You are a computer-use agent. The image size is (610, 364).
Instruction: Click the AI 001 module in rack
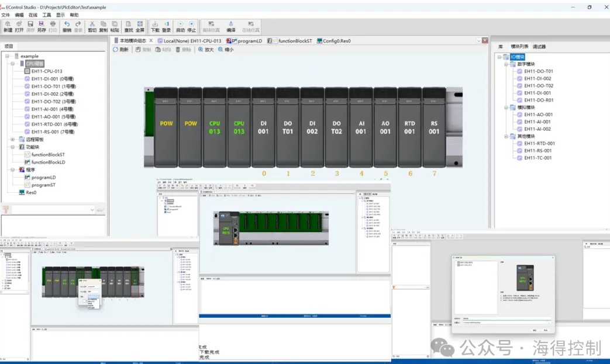[x=361, y=127]
